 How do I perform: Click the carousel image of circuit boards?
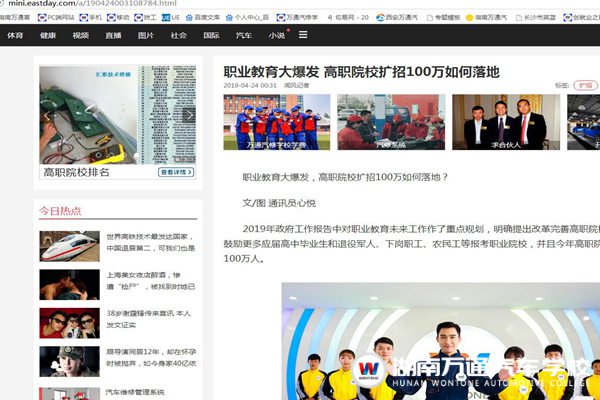coord(88,115)
